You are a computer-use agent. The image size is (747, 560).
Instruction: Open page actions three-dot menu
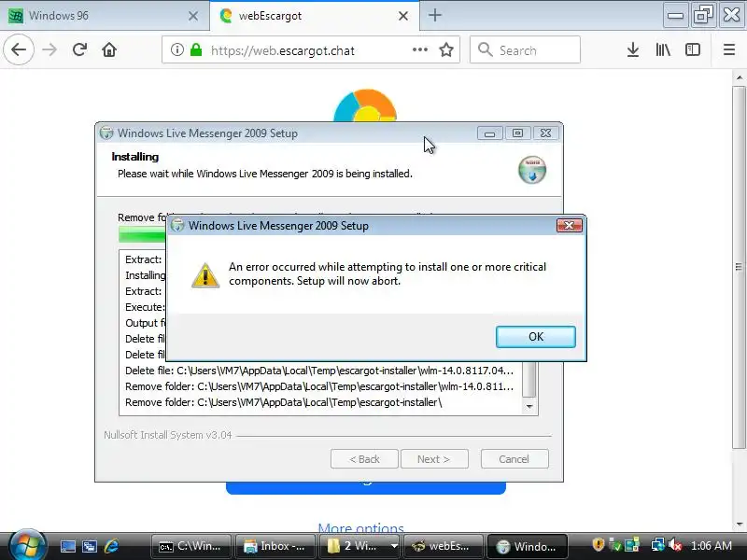(419, 49)
